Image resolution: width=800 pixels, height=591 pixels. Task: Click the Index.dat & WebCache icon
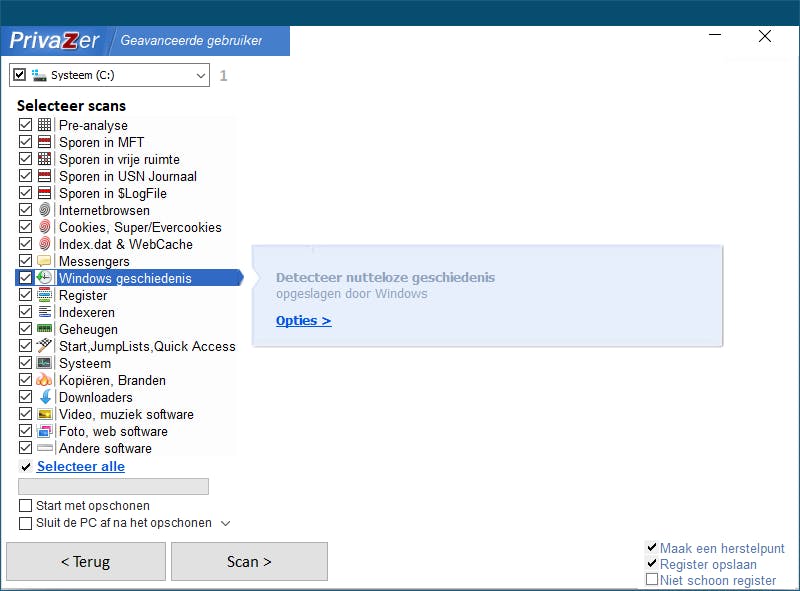coord(44,244)
